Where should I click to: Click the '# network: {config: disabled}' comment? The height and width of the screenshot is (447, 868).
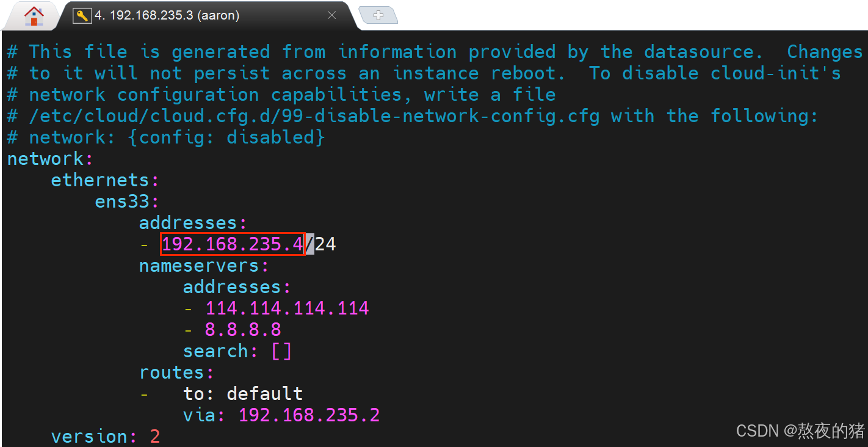166,137
